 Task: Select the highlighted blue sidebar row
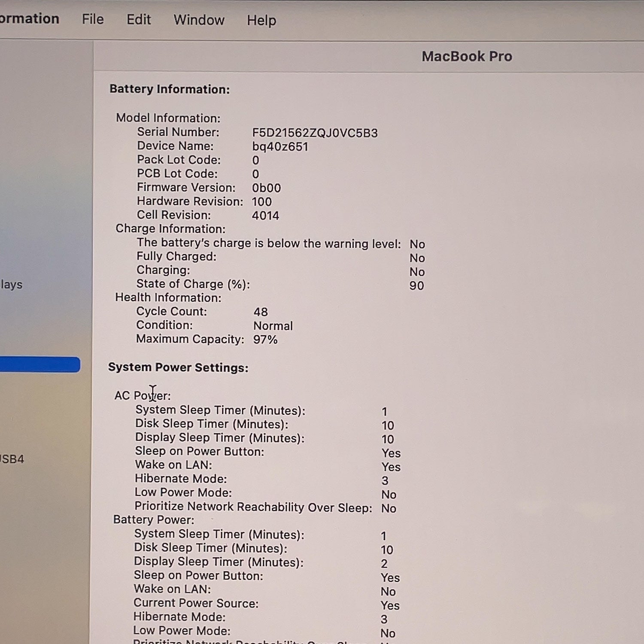pos(40,365)
